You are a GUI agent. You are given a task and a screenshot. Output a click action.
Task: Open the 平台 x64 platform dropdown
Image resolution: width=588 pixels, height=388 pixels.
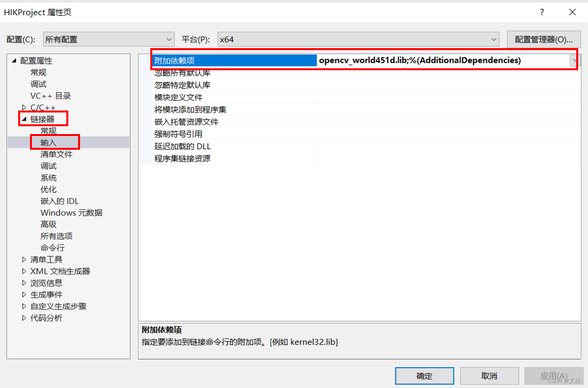tap(359, 39)
